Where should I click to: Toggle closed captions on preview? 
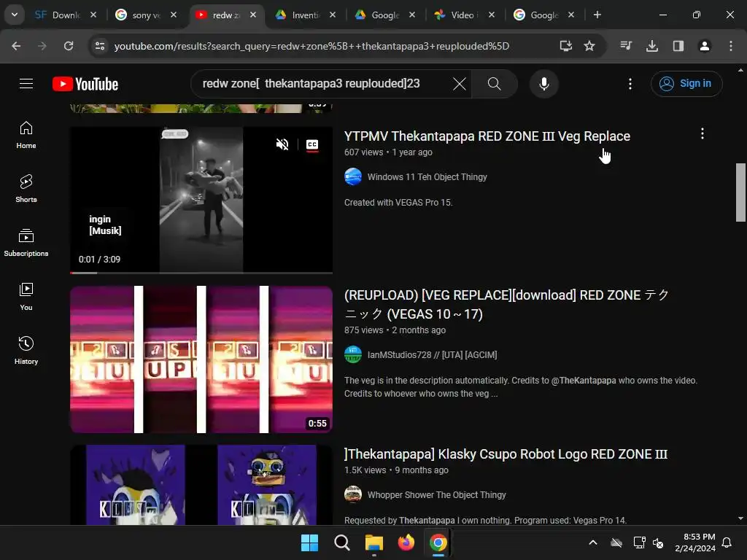(312, 144)
